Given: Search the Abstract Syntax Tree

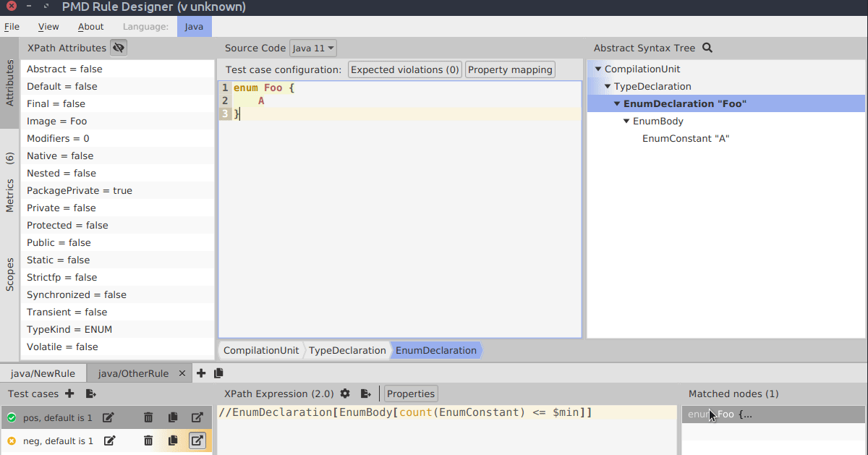Looking at the screenshot, I should click(x=707, y=48).
